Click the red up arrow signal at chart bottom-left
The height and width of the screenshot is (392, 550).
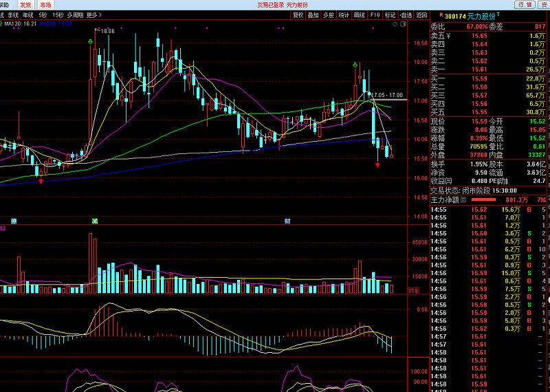(x=41, y=181)
